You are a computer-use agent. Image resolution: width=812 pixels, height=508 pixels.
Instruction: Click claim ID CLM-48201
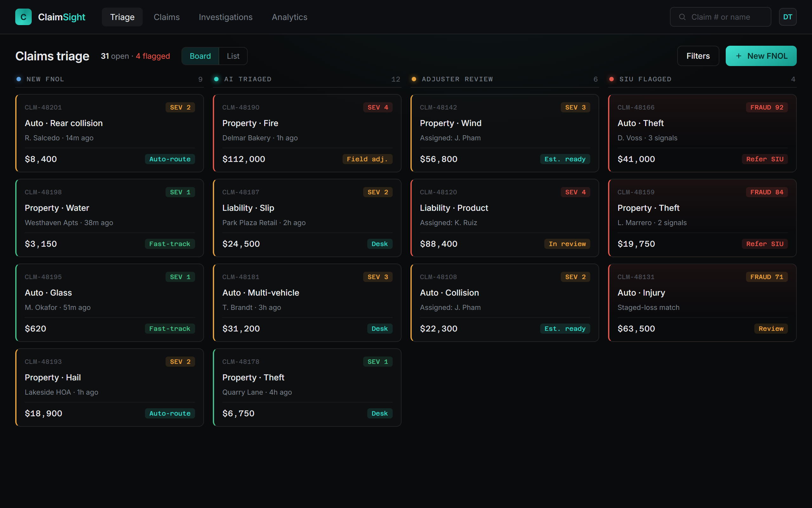43,108
